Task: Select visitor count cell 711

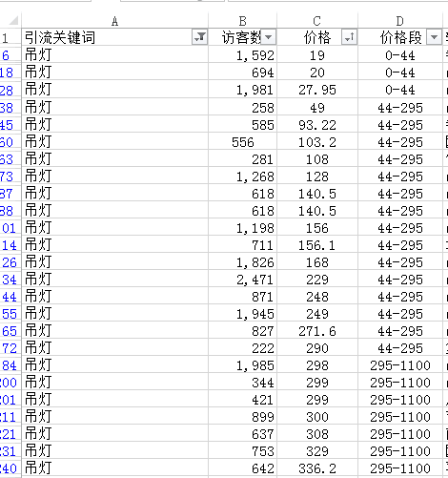Action: [242, 244]
